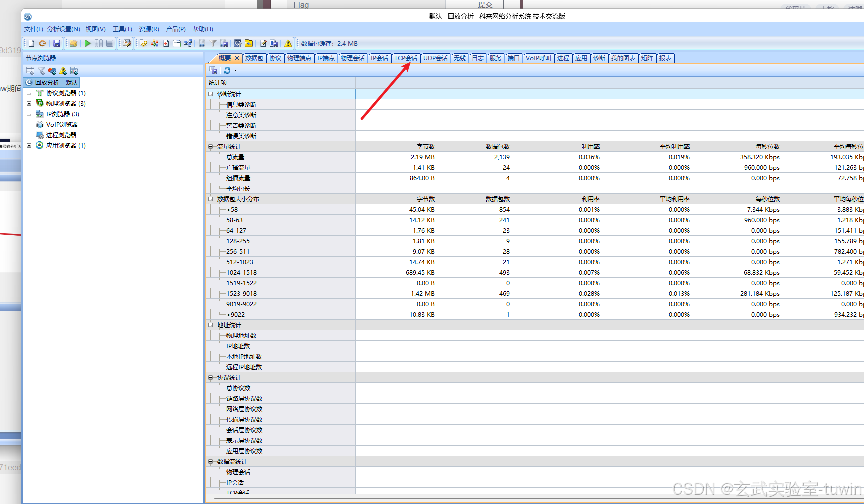Click the 1024-1518 packet size row
This screenshot has width=864, height=504.
534,272
